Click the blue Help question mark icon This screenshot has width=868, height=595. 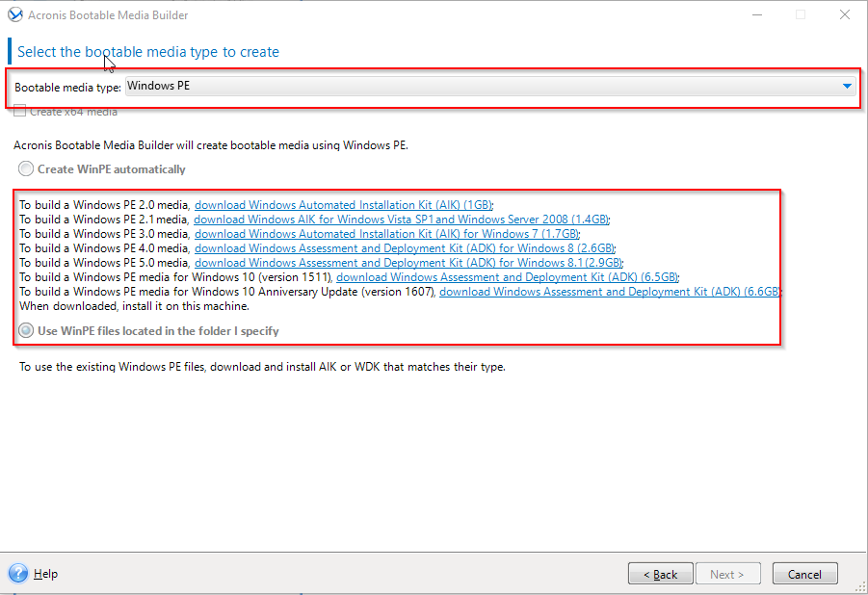click(17, 574)
